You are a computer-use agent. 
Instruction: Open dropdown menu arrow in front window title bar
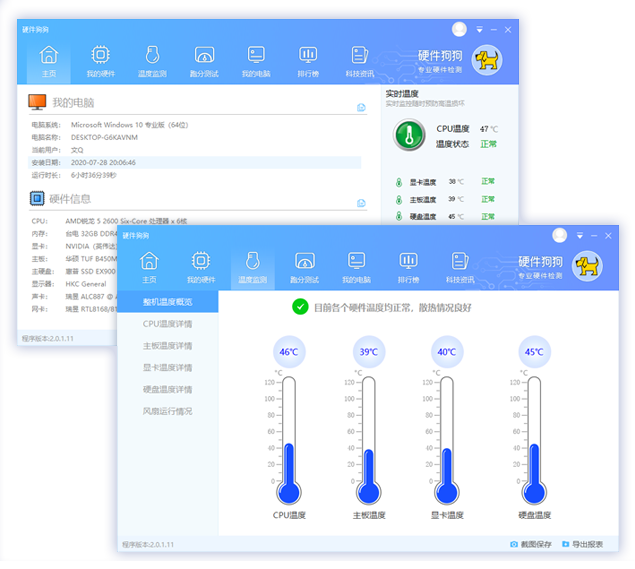pyautogui.click(x=580, y=236)
